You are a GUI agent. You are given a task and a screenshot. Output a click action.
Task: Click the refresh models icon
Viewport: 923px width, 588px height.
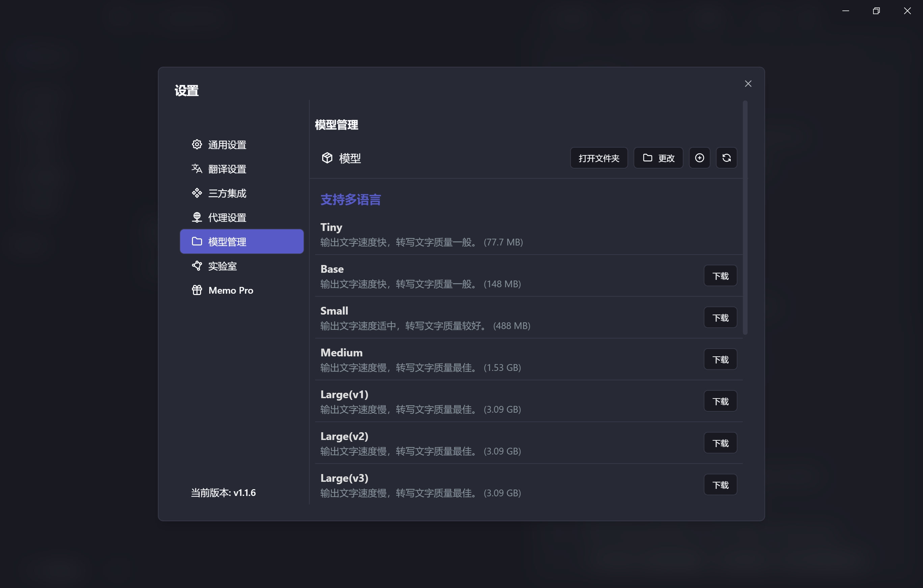click(x=726, y=158)
